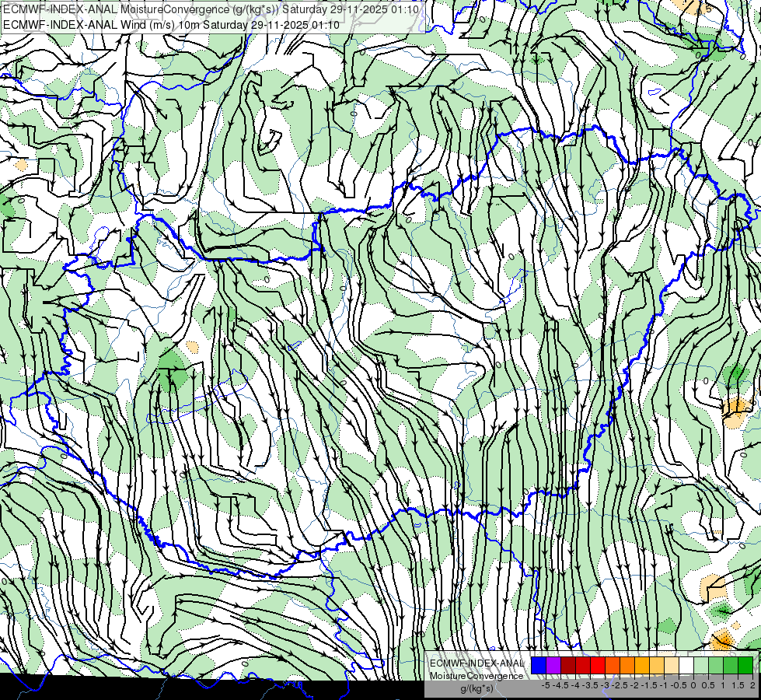Select the amber swatch between -2 and -1.5
Viewport: 761px width, 700px height.
point(642,666)
